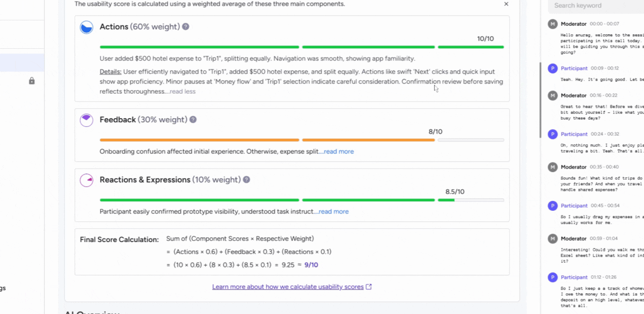Click Reactions & Expressions pie icon
This screenshot has width=644, height=314.
[x=87, y=180]
